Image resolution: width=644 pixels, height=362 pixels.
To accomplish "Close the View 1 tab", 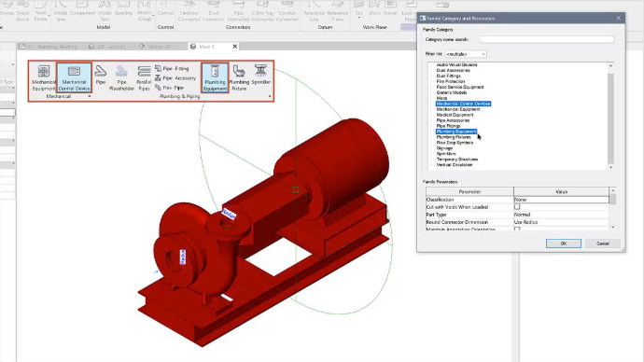I will click(235, 47).
